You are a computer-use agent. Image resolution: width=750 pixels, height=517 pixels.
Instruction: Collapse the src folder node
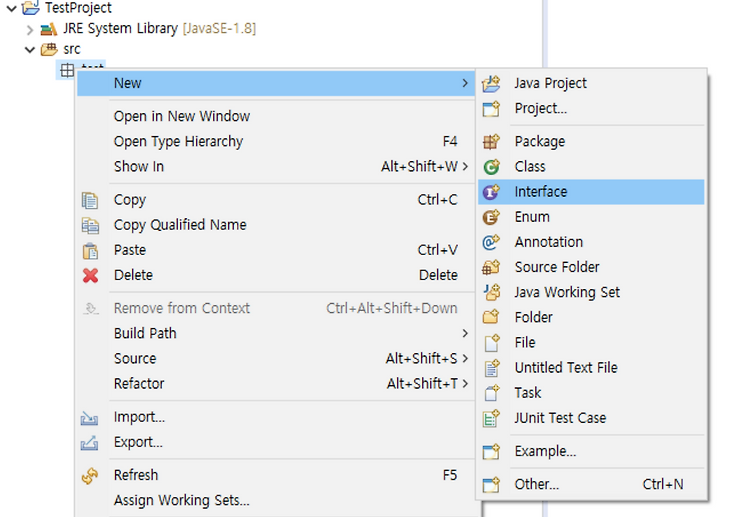pyautogui.click(x=30, y=50)
